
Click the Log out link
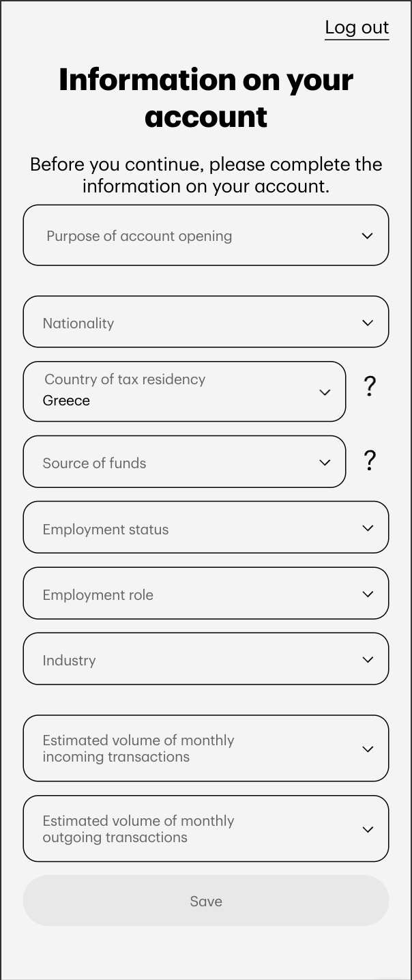click(x=357, y=27)
